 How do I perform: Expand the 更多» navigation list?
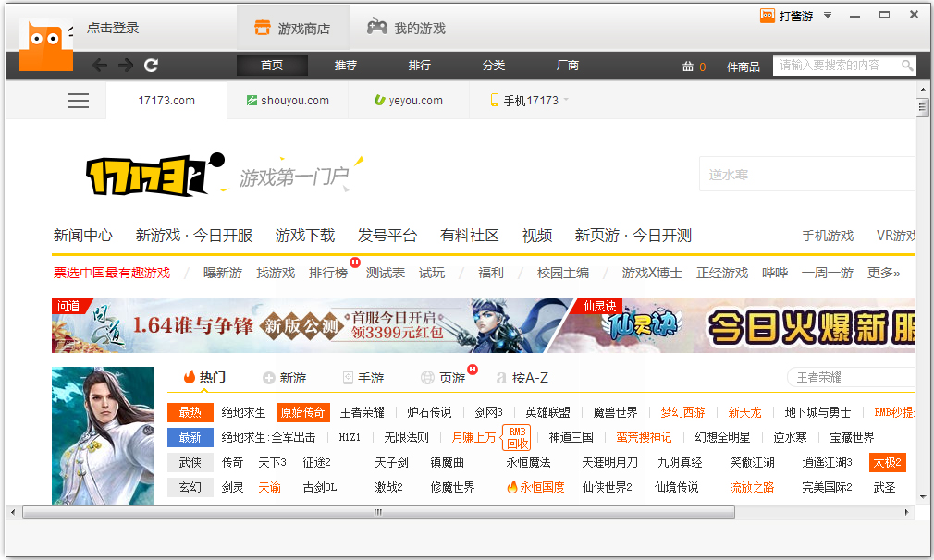point(883,273)
